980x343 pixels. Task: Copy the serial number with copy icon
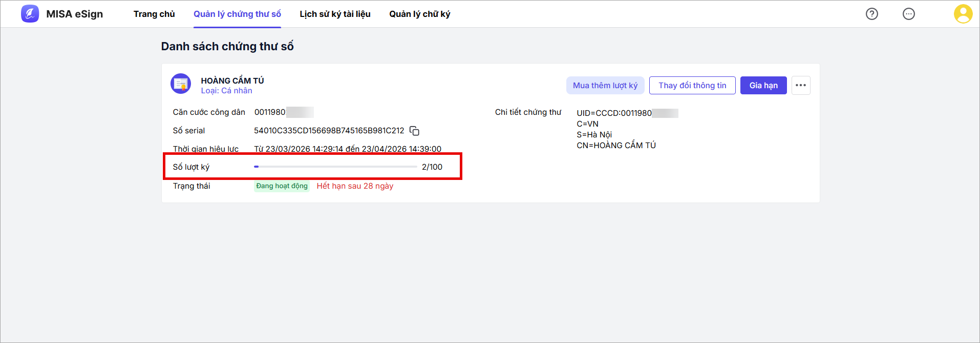pos(414,131)
